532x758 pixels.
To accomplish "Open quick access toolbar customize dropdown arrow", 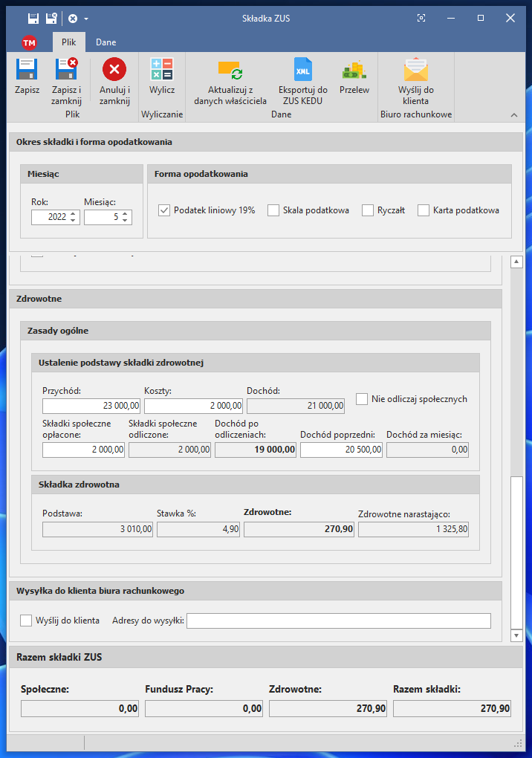I will click(86, 18).
